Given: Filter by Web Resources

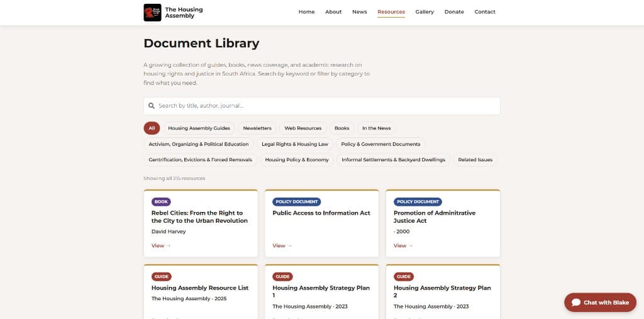Looking at the screenshot, I should (x=303, y=128).
